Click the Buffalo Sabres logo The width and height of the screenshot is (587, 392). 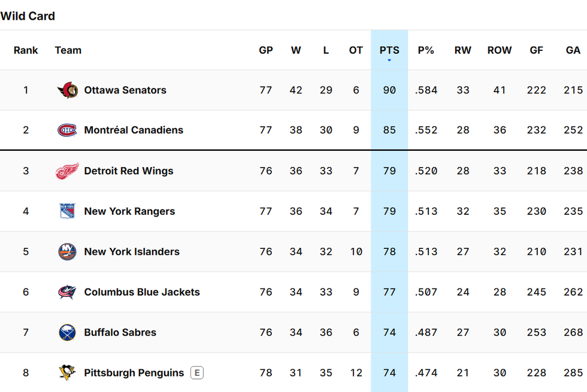click(68, 332)
